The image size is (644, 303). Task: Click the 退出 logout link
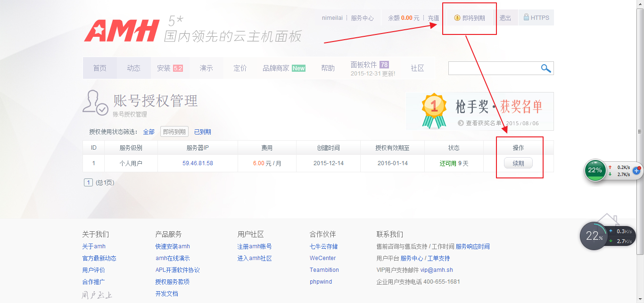pyautogui.click(x=505, y=18)
